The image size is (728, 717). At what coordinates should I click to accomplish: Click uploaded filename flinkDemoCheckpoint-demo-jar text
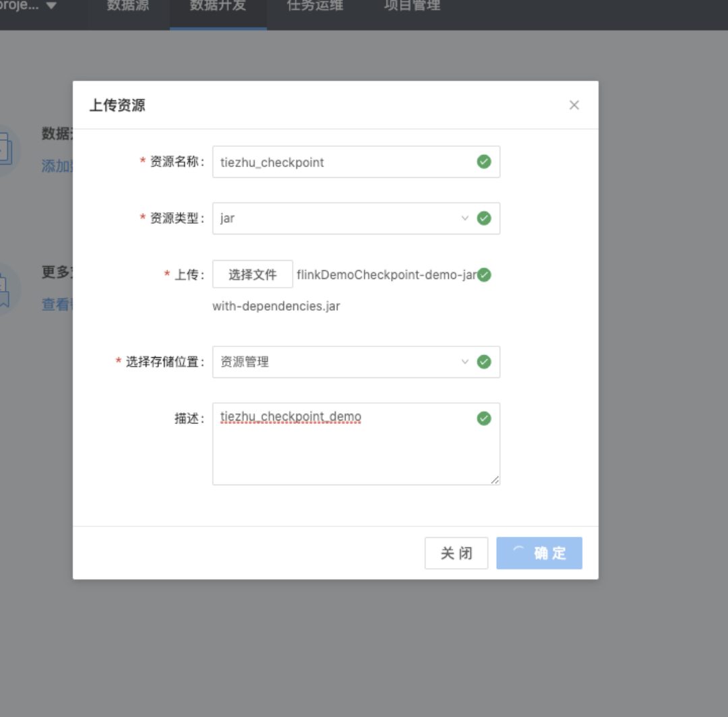(387, 275)
